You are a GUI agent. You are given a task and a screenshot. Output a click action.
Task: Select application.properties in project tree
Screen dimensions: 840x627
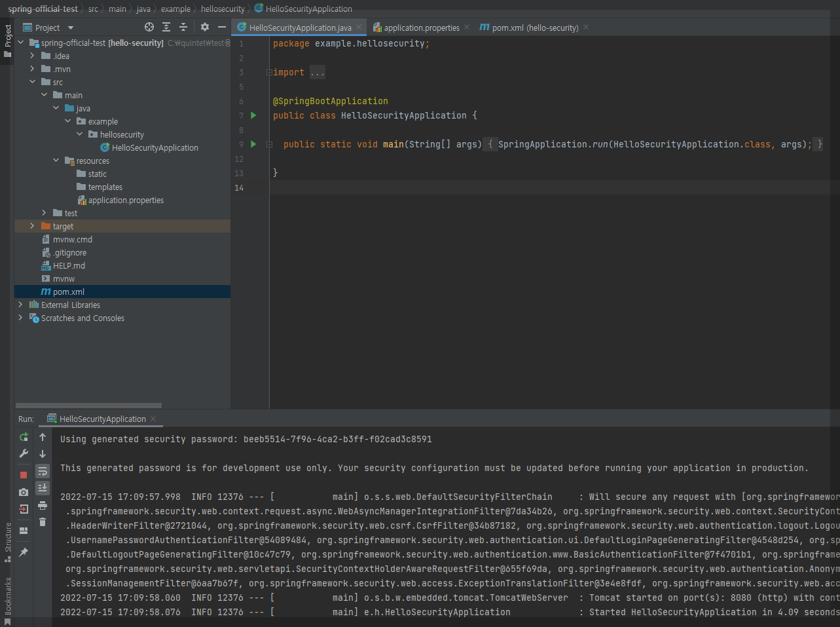[x=120, y=200]
